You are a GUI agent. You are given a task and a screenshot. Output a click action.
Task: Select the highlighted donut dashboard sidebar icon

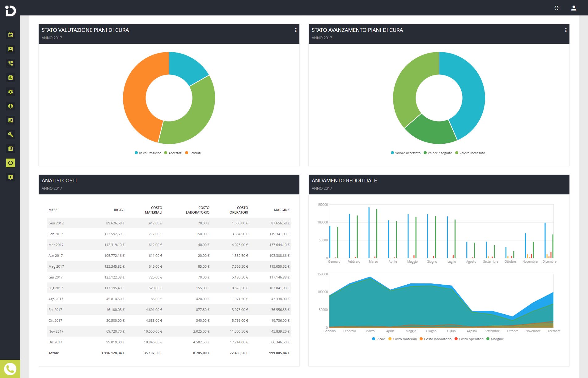pos(11,163)
